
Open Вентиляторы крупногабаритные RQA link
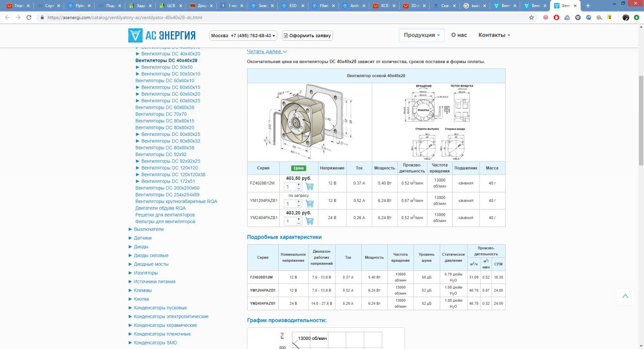point(176,201)
